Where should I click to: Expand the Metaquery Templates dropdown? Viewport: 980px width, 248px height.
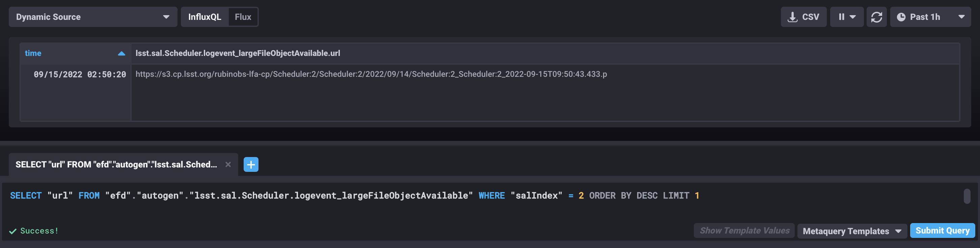[x=851, y=231]
